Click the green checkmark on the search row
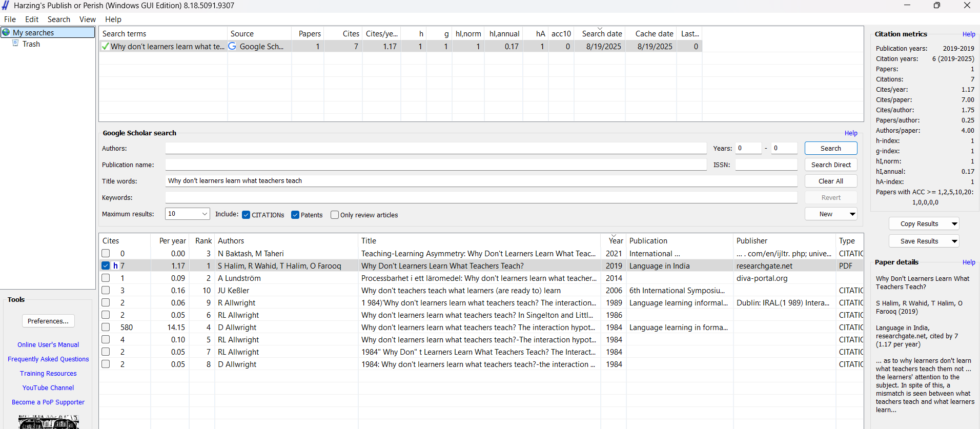The height and width of the screenshot is (429, 980). (x=105, y=46)
